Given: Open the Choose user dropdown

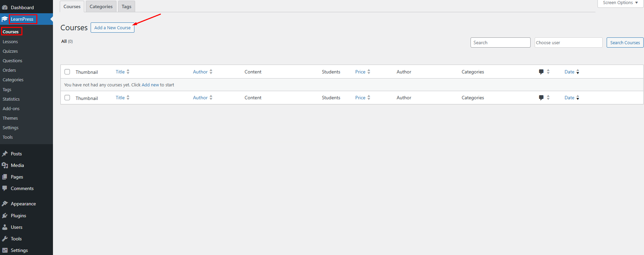Looking at the screenshot, I should click(x=568, y=42).
